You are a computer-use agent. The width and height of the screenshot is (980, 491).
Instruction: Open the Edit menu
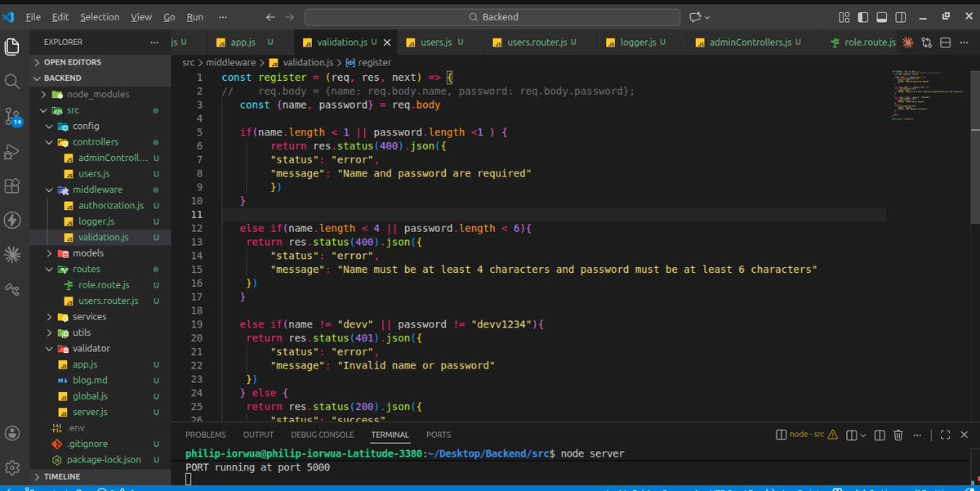tap(61, 16)
